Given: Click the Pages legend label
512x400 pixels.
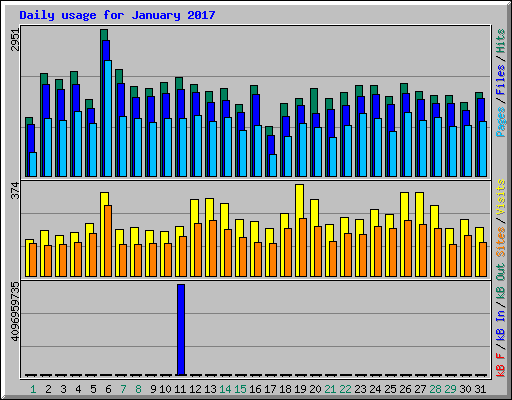Looking at the screenshot, I should click(x=500, y=122).
